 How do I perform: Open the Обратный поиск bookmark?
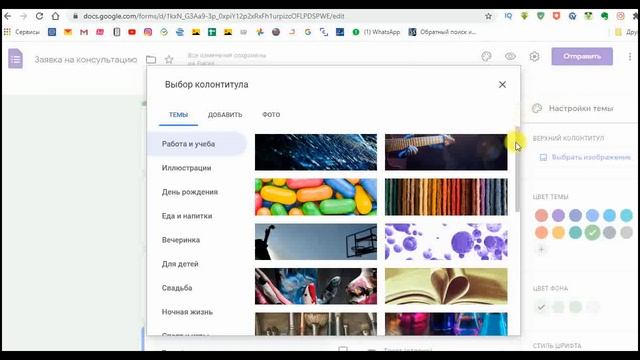click(x=442, y=32)
